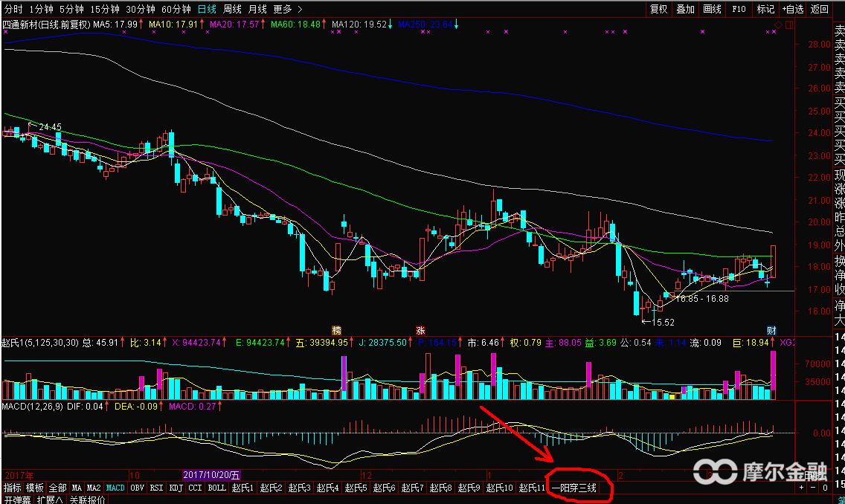Expand the 扩展∧ panel
The image size is (845, 504).
(50, 500)
